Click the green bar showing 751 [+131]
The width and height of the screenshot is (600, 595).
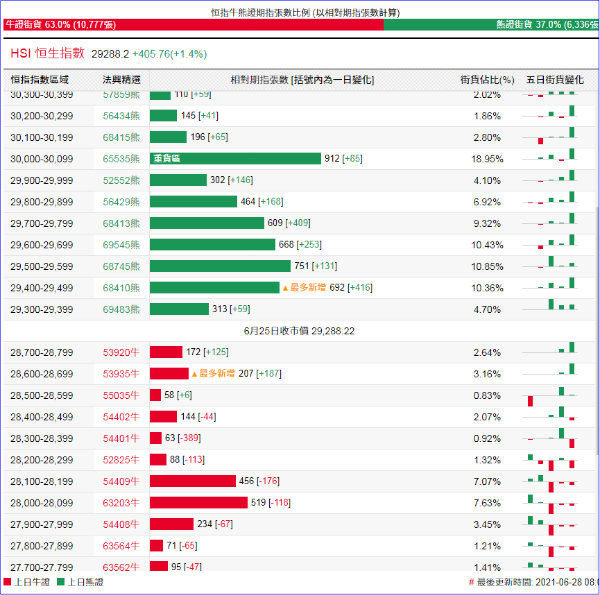coord(220,266)
